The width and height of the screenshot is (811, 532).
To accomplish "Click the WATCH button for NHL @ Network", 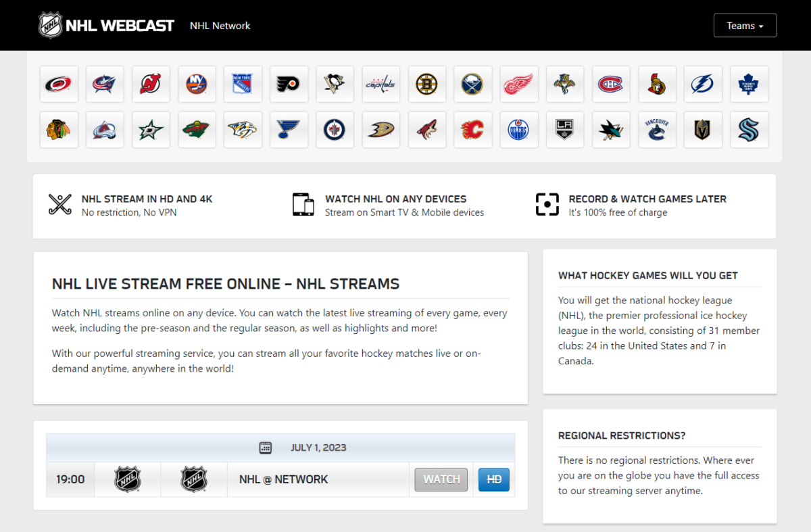I will click(441, 479).
